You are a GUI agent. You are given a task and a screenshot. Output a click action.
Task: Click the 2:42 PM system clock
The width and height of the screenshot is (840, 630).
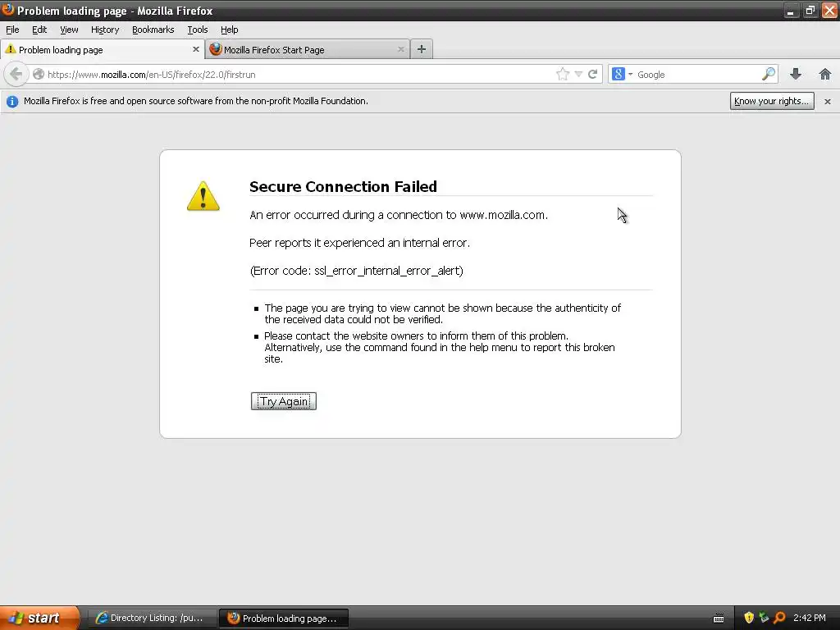(810, 618)
